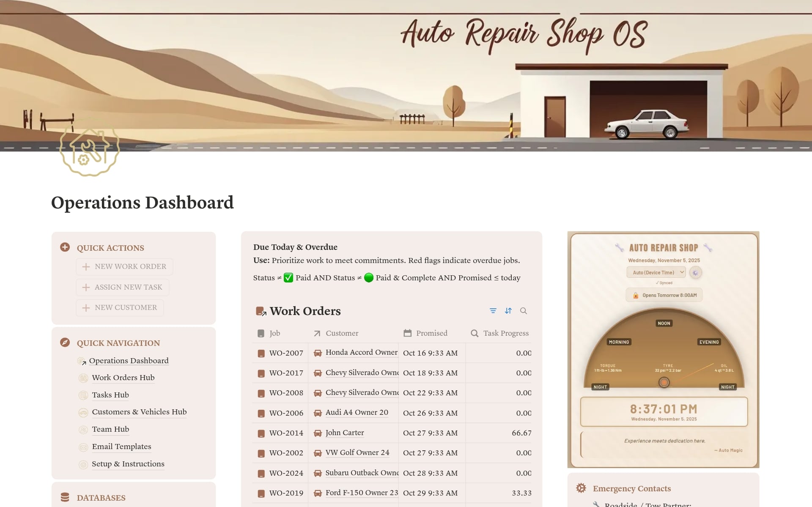The image size is (812, 507).
Task: Toggle the EVENING marker on the shop gauge
Action: (x=709, y=342)
